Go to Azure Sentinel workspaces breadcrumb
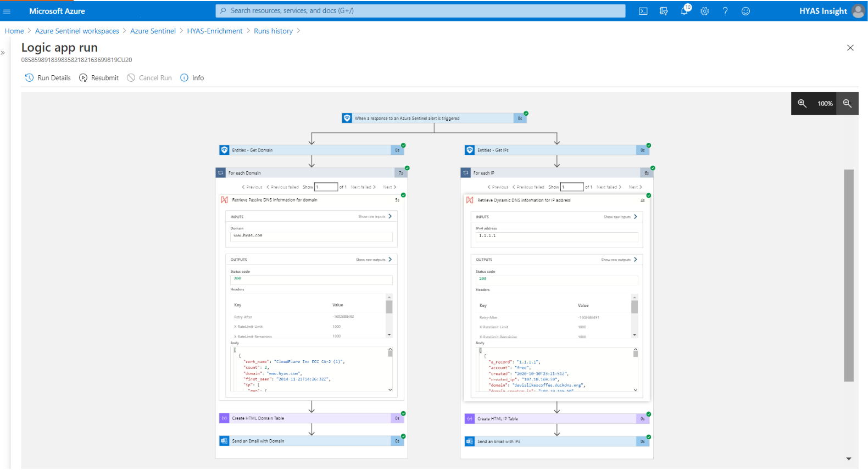The height and width of the screenshot is (476, 868). point(77,31)
